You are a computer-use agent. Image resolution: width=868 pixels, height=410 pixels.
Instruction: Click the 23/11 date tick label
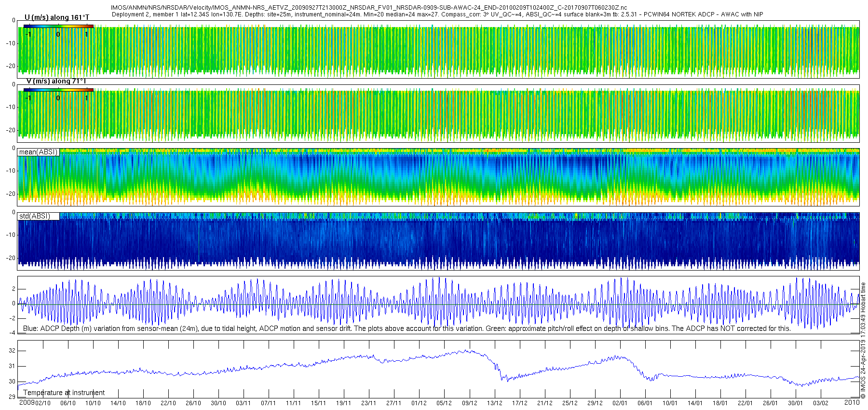[369, 403]
